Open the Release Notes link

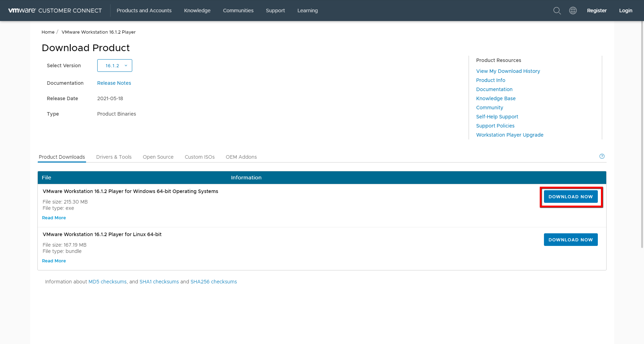click(x=114, y=83)
